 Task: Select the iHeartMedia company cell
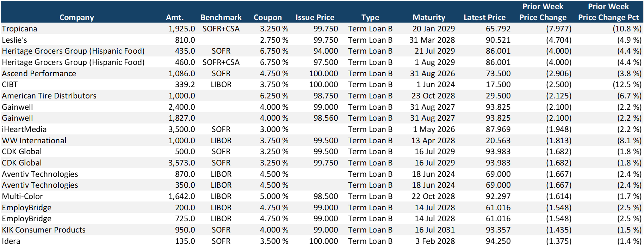coord(24,129)
